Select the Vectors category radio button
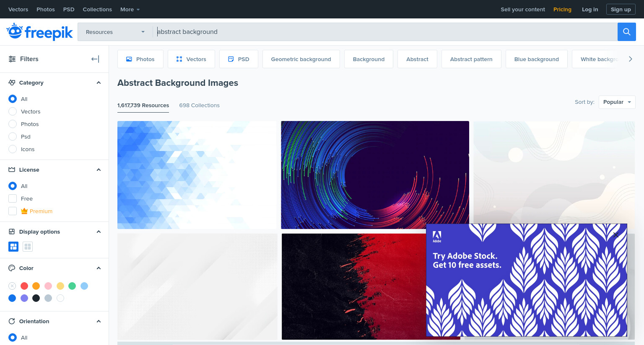 (x=13, y=111)
